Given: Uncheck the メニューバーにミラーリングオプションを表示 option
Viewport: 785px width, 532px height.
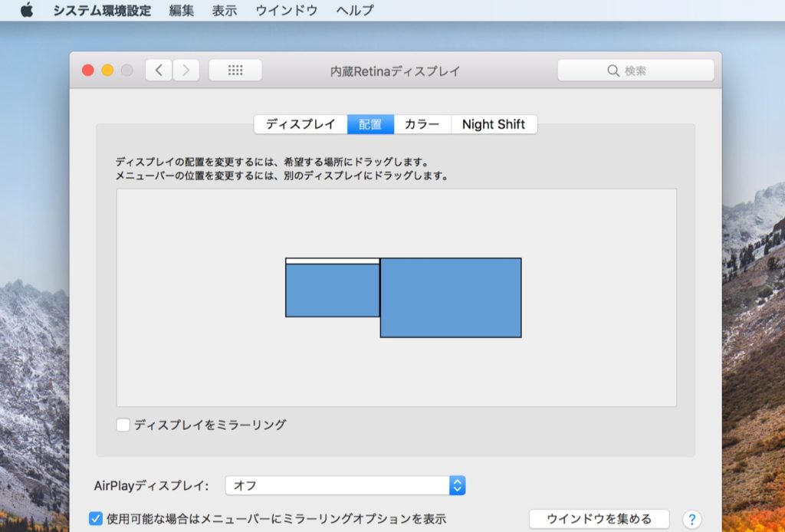Looking at the screenshot, I should pos(96,519).
